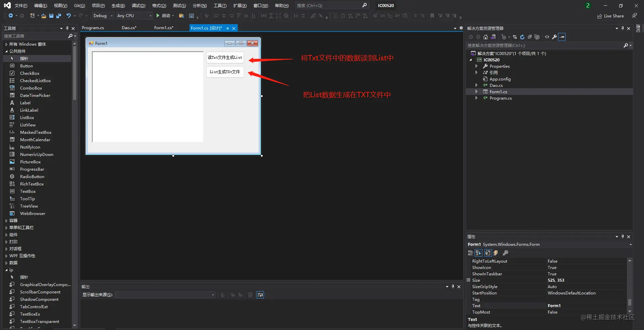Expand the Form1.cs node in Solution Explorer
The height and width of the screenshot is (330, 644).
click(476, 92)
